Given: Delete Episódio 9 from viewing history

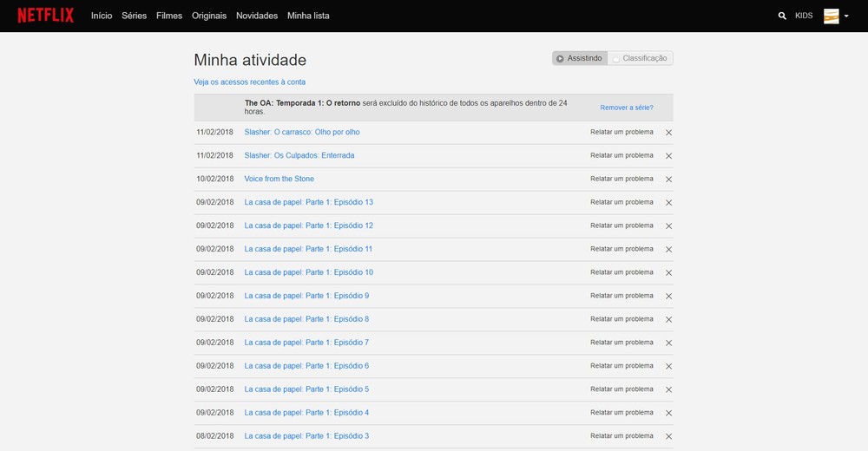Looking at the screenshot, I should tap(668, 297).
